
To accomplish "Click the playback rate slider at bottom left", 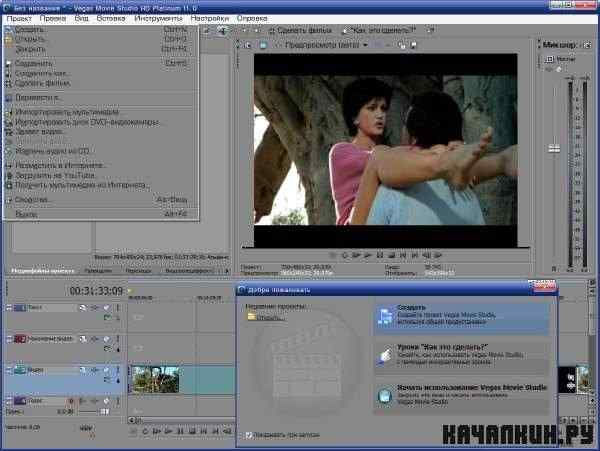I will pos(86,428).
